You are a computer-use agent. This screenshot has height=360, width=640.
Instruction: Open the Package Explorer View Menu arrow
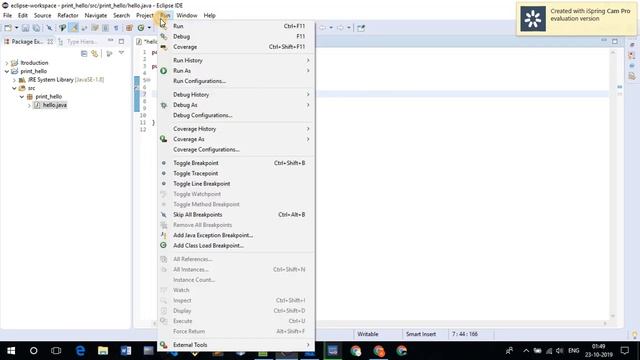[x=121, y=53]
